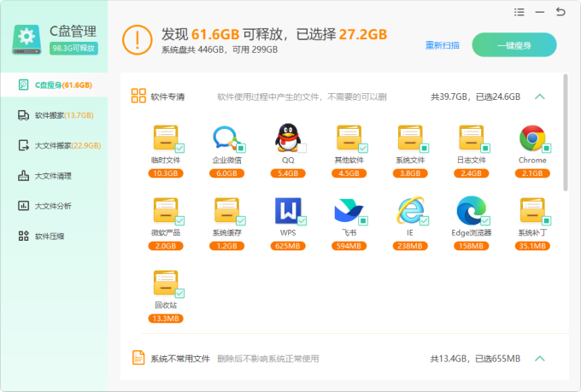581x392 pixels.
Task: Select the Chrome browser icon
Action: (531, 137)
